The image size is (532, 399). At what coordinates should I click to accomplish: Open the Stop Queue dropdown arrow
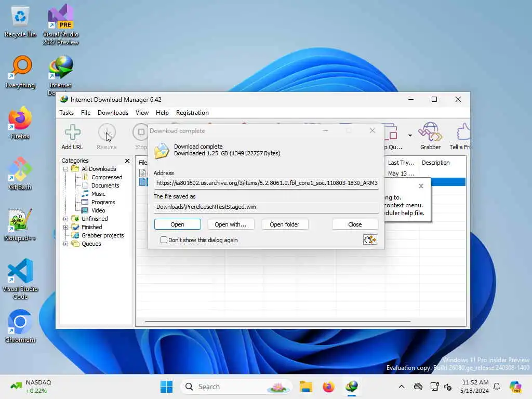click(410, 136)
